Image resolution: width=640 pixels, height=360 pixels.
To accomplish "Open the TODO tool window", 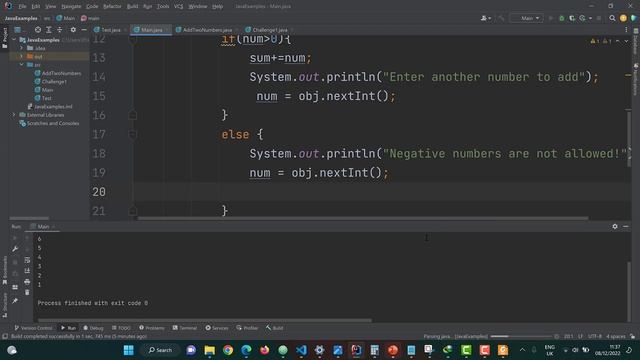I will click(121, 328).
